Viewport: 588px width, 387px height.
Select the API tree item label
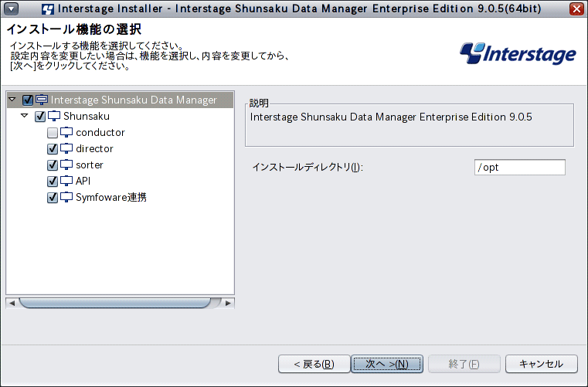83,181
